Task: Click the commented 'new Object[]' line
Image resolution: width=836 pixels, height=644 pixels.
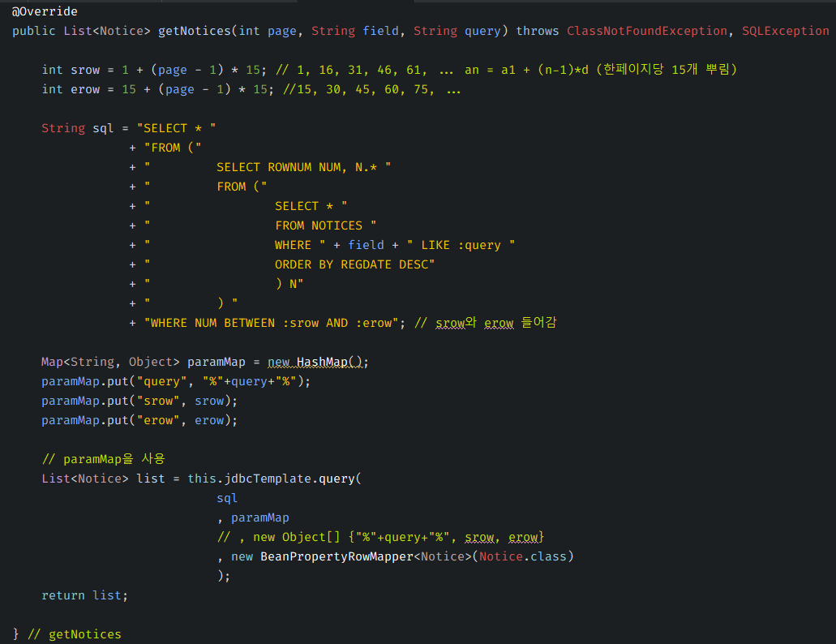Action: tap(380, 538)
